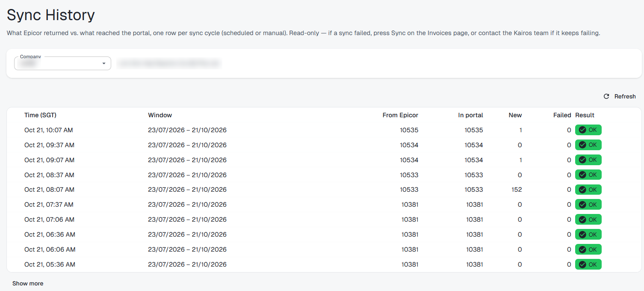644x291 pixels.
Task: Click From Epicor 10534 in 09:37 AM row
Action: click(409, 145)
